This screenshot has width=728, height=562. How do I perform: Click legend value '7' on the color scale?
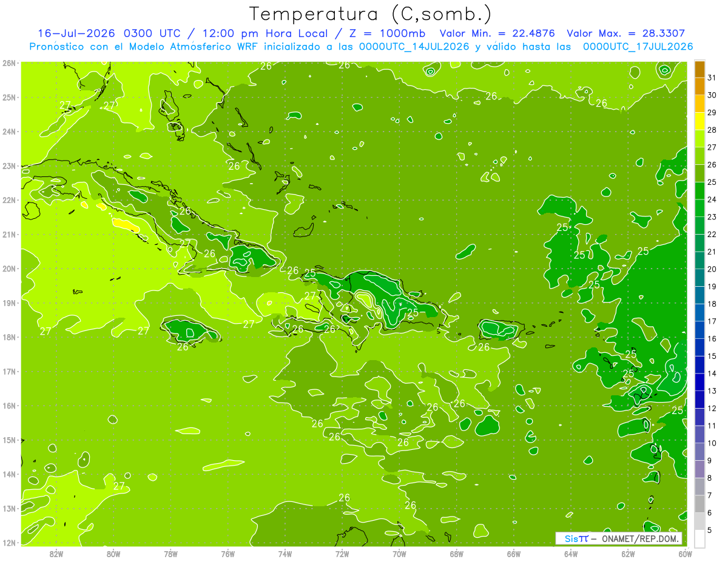(x=710, y=495)
